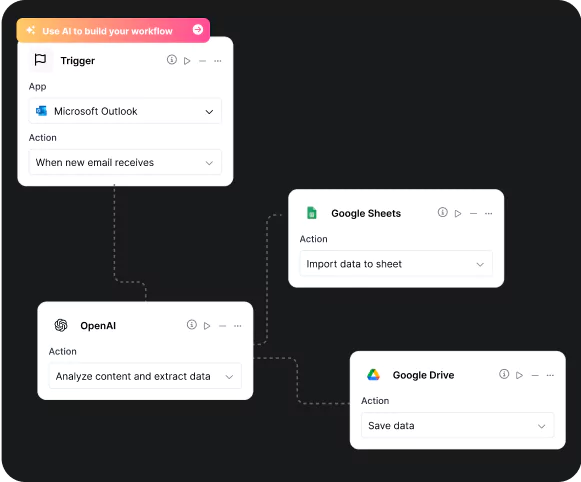Open more options on OpenAI card
This screenshot has height=482, width=581.
pos(238,326)
